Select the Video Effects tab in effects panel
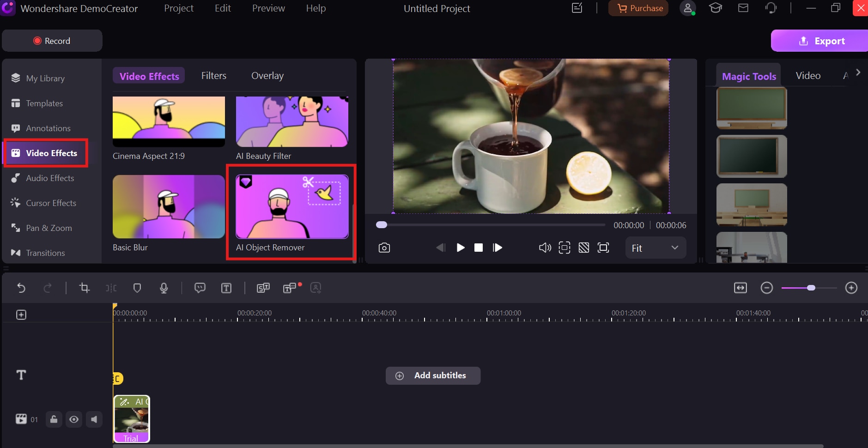The width and height of the screenshot is (868, 448). click(149, 76)
